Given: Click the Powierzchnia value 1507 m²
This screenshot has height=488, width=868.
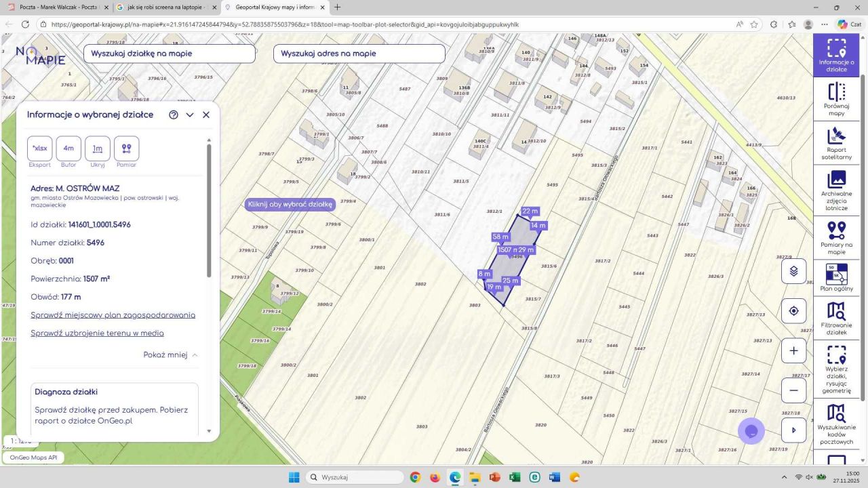Looking at the screenshot, I should [x=96, y=279].
